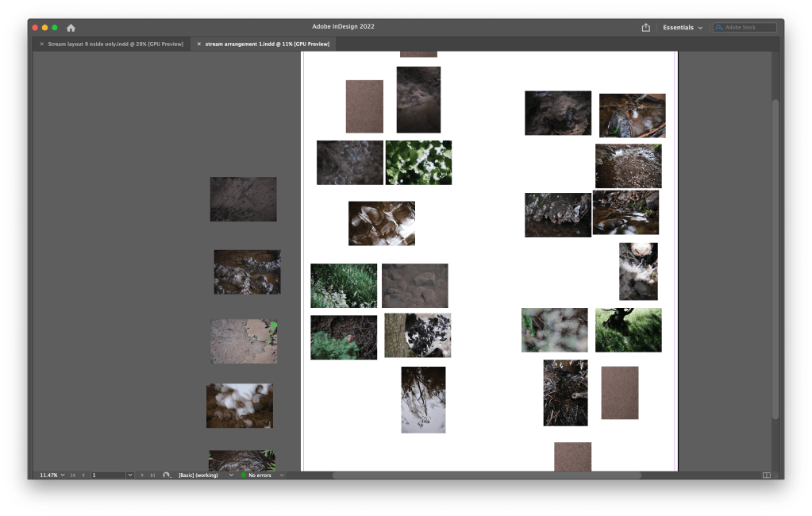Open the Essentials workspace dropdown
812x516 pixels.
point(683,28)
